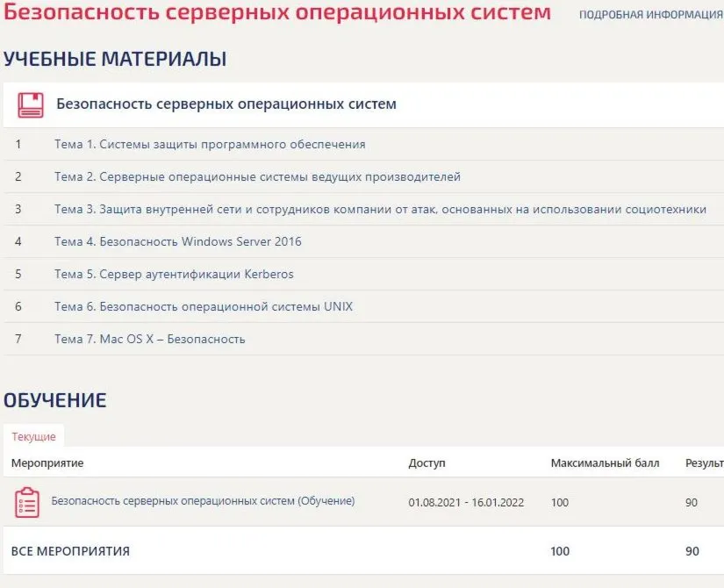Open Тема 5. Сервер аутентификации Kerberos

[174, 274]
